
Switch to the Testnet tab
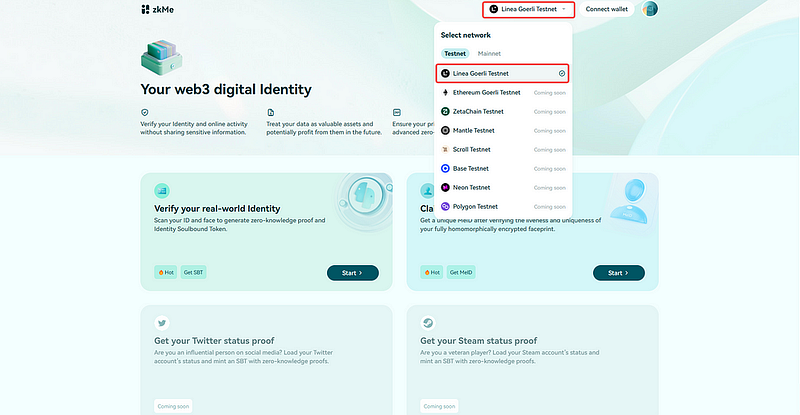click(x=455, y=54)
